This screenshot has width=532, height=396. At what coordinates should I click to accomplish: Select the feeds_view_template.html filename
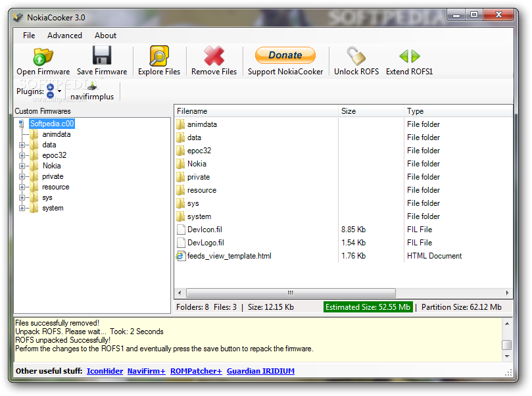click(230, 256)
